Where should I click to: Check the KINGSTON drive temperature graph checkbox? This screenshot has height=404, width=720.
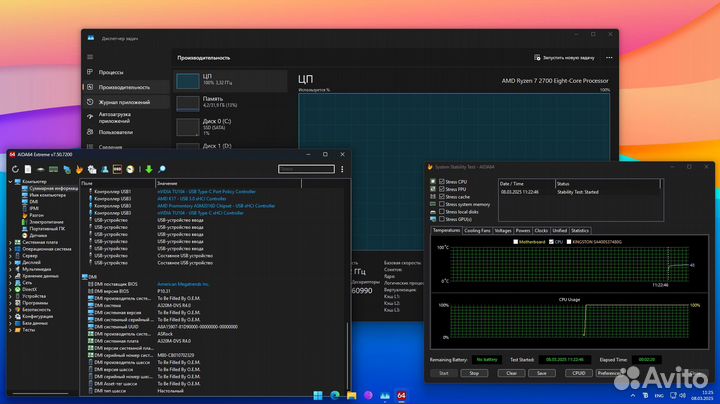[x=569, y=241]
